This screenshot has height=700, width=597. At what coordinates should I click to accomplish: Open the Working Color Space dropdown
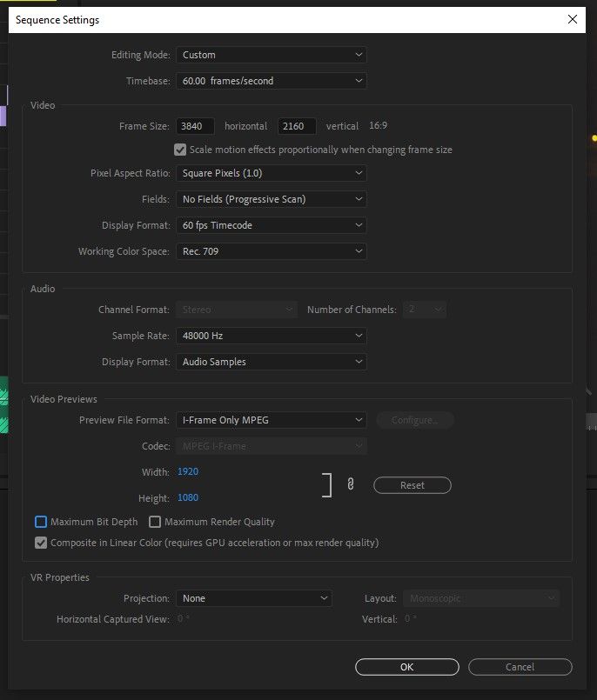(x=272, y=251)
